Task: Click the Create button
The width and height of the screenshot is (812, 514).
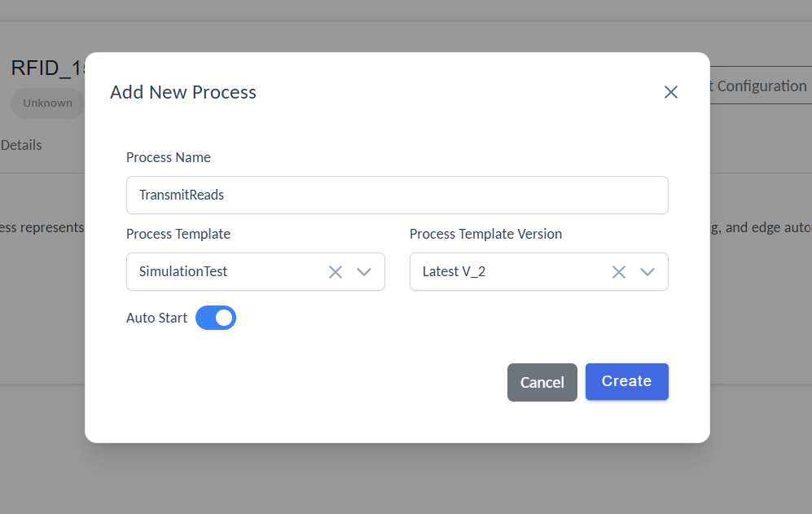Action: click(626, 382)
